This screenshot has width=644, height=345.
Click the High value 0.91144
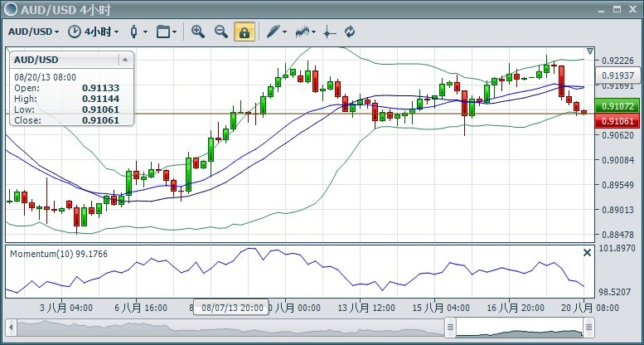[100, 99]
